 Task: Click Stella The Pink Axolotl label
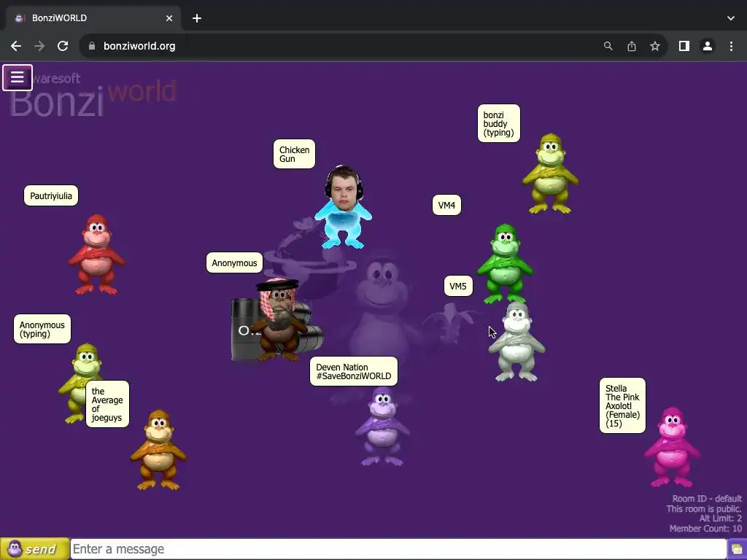[623, 405]
